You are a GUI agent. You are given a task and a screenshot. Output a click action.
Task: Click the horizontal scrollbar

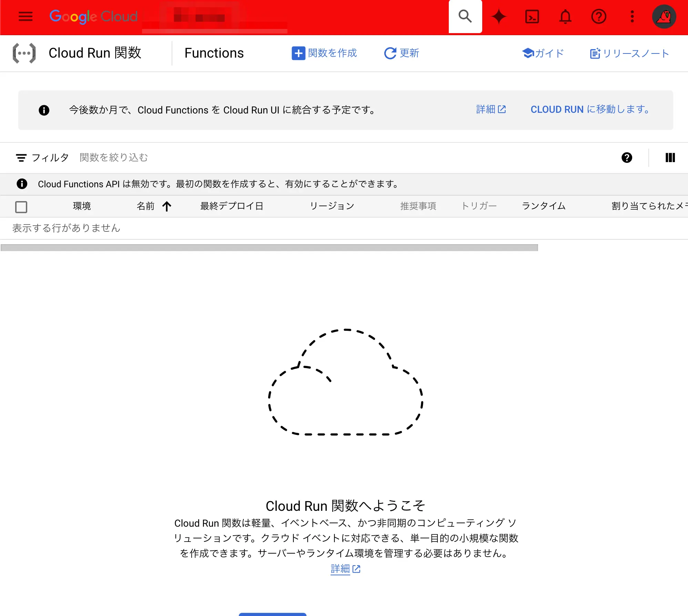coord(270,247)
